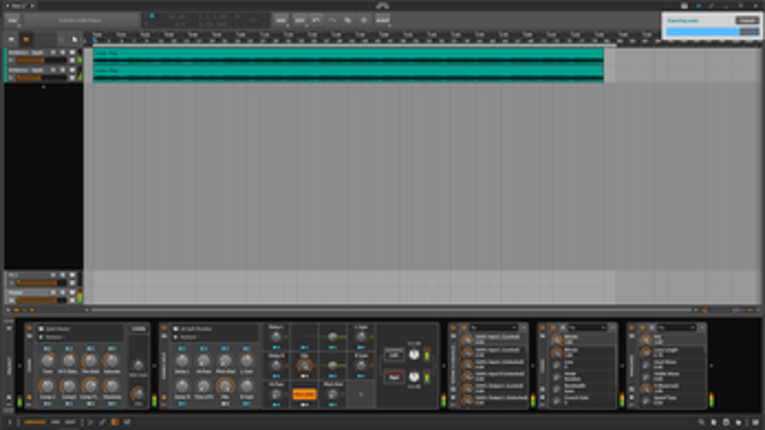Image resolution: width=765 pixels, height=430 pixels.
Task: Disable the first device's orange power button
Action: 29,328
